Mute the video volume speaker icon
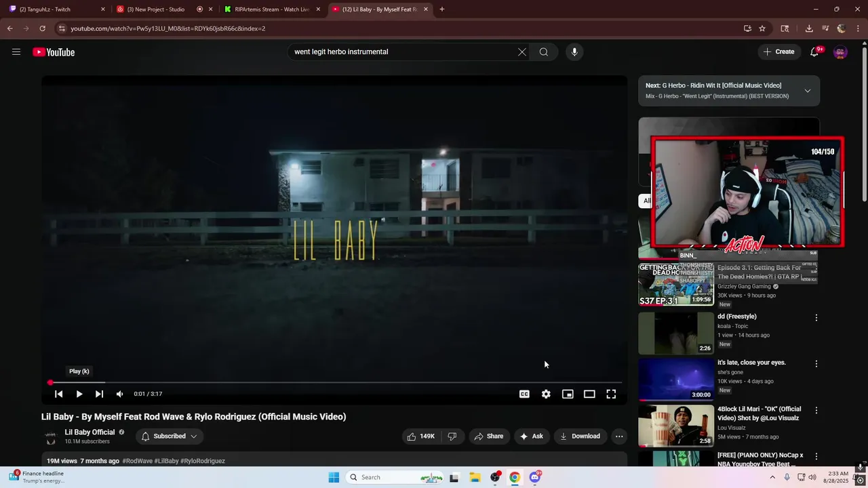The height and width of the screenshot is (488, 868). (x=119, y=394)
